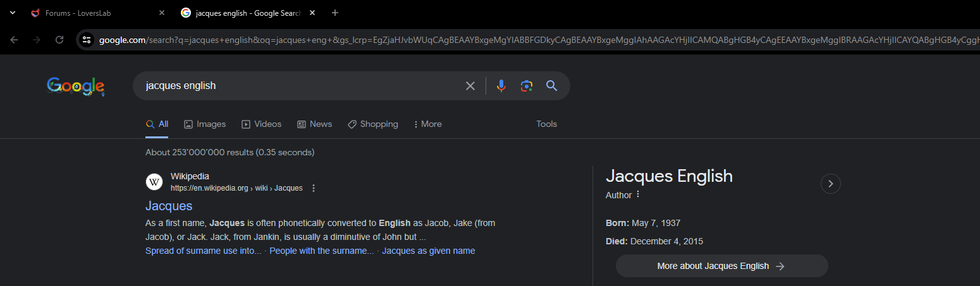Expand the More search filters menu

[x=427, y=124]
